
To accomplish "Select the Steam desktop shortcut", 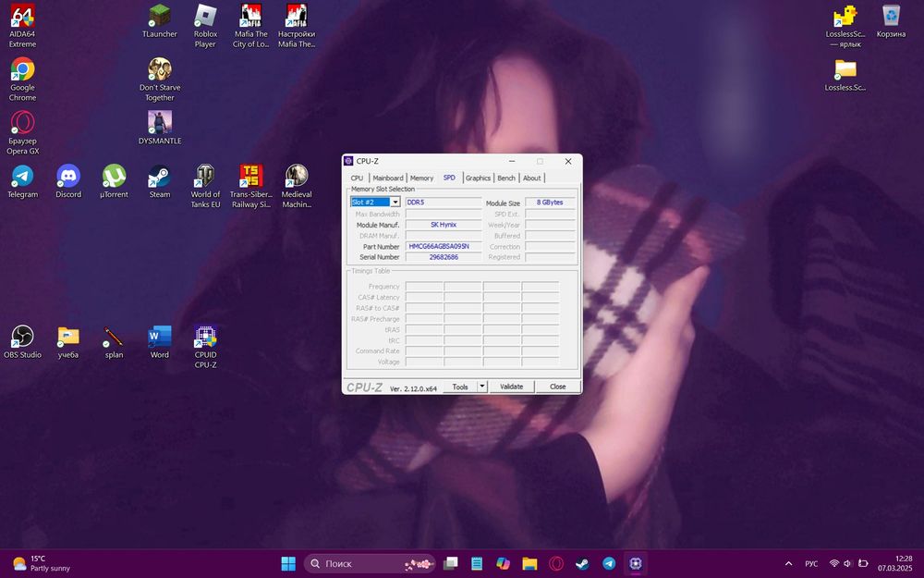I will click(x=160, y=181).
